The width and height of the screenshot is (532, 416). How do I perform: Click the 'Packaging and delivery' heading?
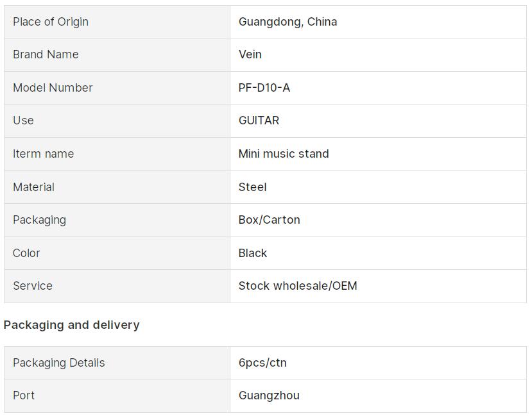(71, 325)
